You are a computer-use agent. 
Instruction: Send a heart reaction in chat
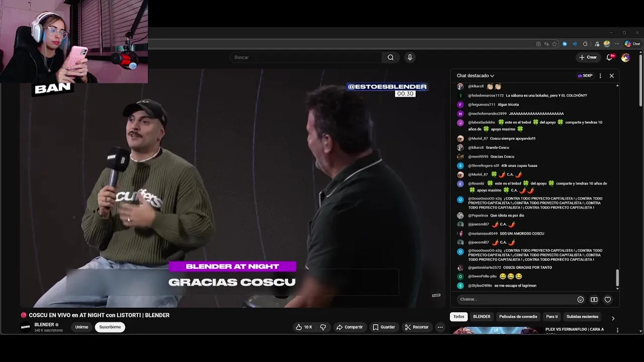[607, 300]
